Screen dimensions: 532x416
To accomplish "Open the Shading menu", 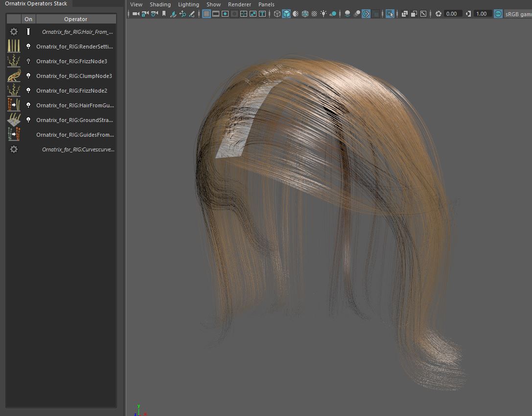I will (160, 4).
